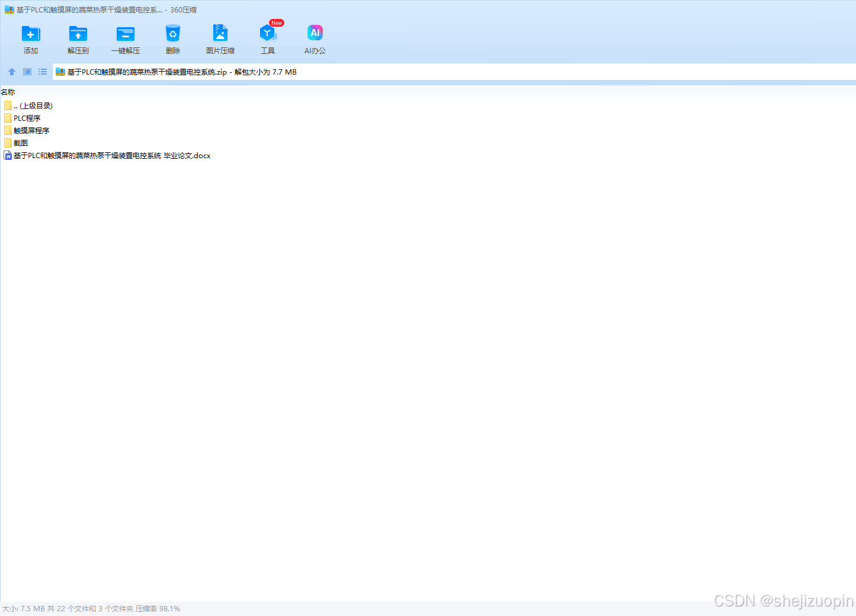Select the 毕业论文.docx file name
Image resolution: width=856 pixels, height=616 pixels.
coord(112,156)
